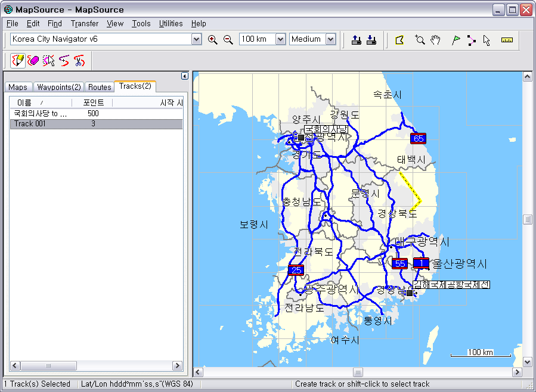The width and height of the screenshot is (536, 392).
Task: Open the Korea City Navigator v6 dropdown
Action: tap(196, 39)
